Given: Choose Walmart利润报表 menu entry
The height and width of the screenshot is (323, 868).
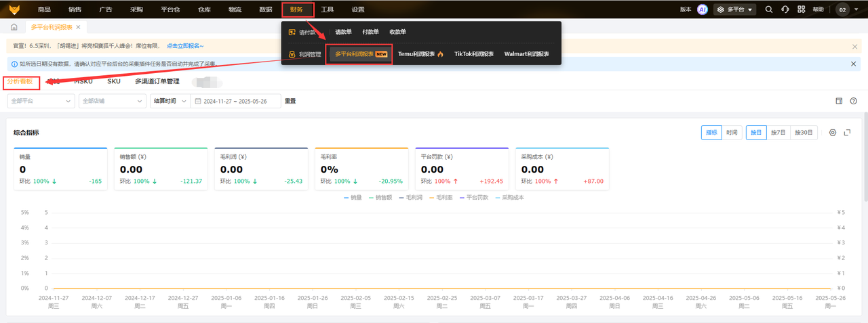Looking at the screenshot, I should coord(527,54).
